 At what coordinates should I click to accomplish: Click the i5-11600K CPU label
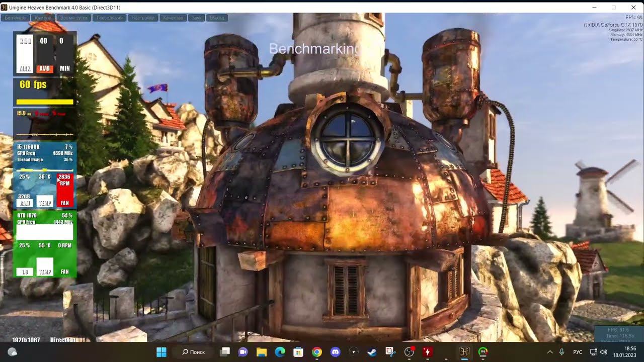click(29, 147)
